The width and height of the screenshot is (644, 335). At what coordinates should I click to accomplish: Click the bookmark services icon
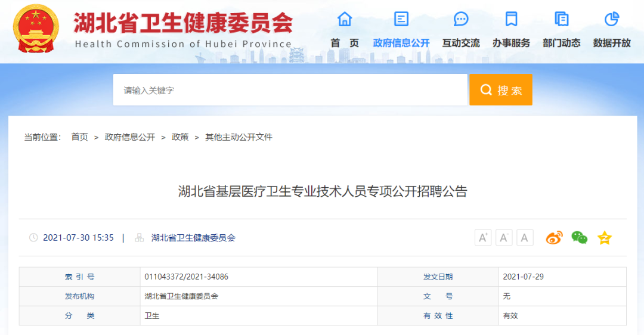(x=512, y=19)
